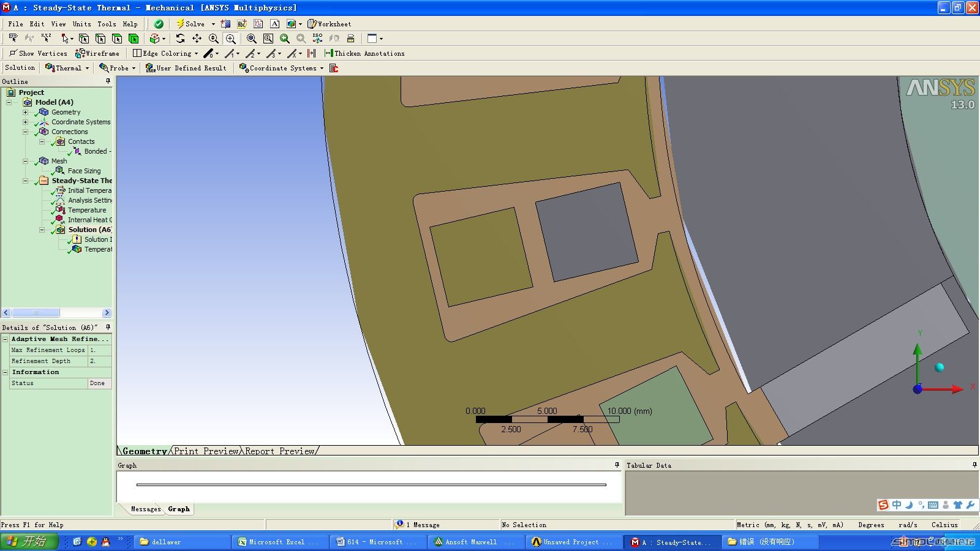Toggle Wireframe display mode
The width and height of the screenshot is (980, 551).
coord(97,53)
